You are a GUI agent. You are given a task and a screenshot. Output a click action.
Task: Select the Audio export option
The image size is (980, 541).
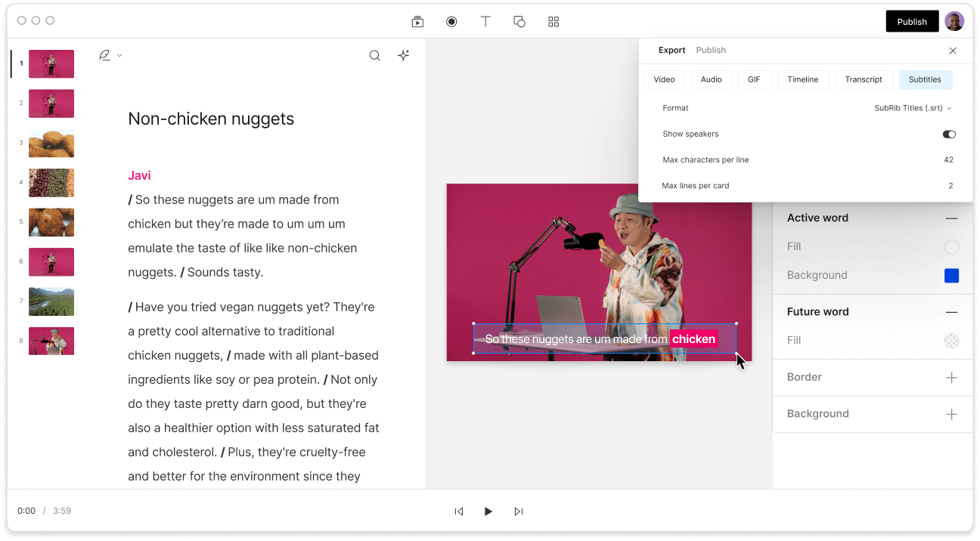pos(711,79)
